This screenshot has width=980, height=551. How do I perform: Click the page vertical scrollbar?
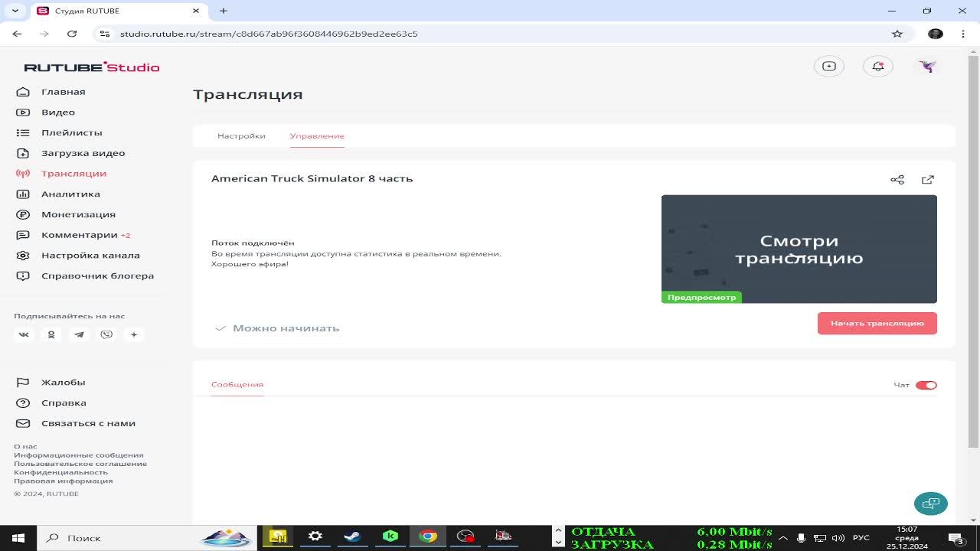(x=974, y=253)
